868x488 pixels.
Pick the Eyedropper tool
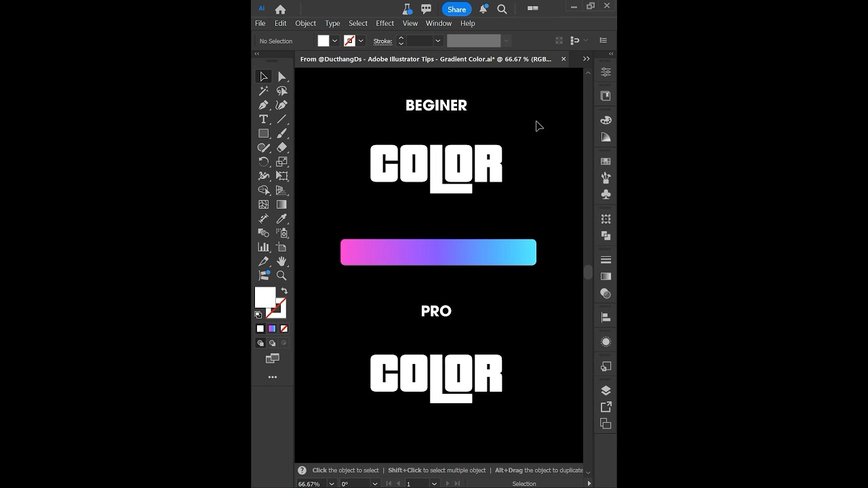[x=282, y=219]
